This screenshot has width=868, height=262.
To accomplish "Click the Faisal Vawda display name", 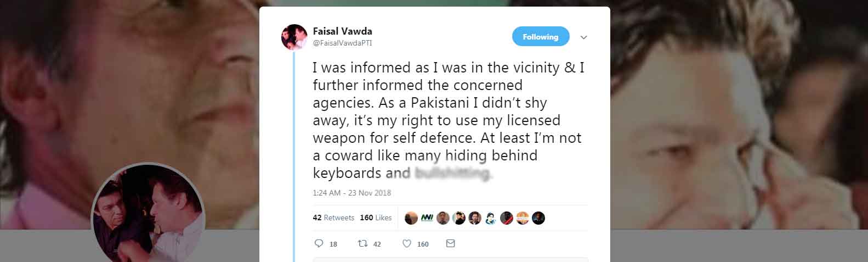I will click(342, 31).
